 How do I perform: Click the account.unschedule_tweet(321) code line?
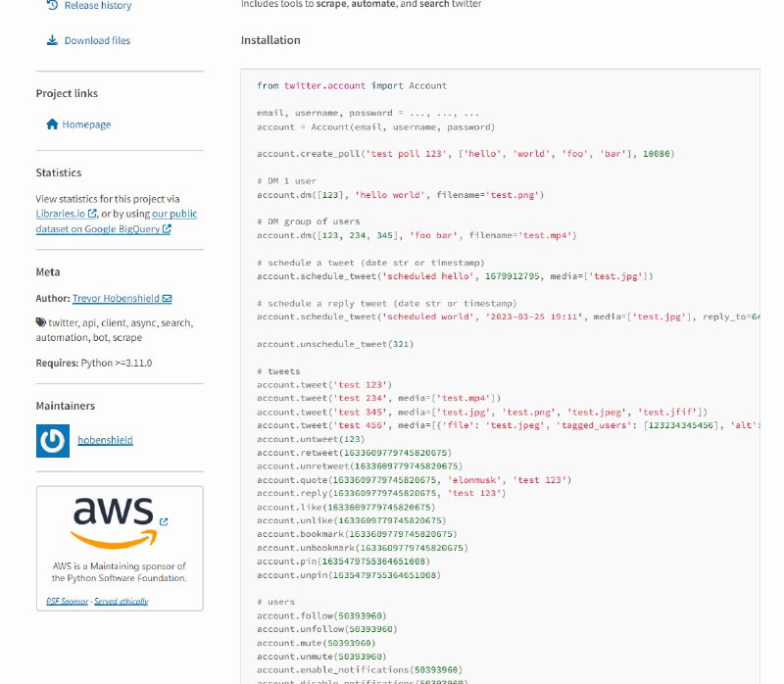334,344
